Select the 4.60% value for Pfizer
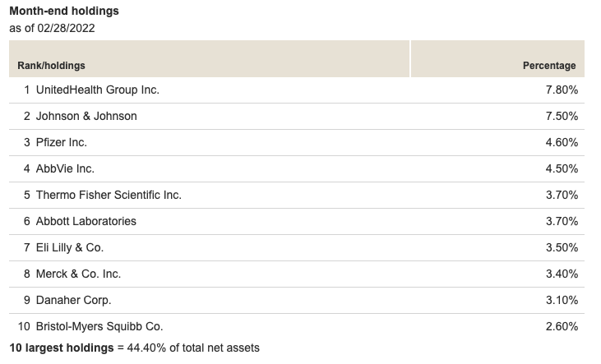The image size is (601, 364). (x=562, y=142)
